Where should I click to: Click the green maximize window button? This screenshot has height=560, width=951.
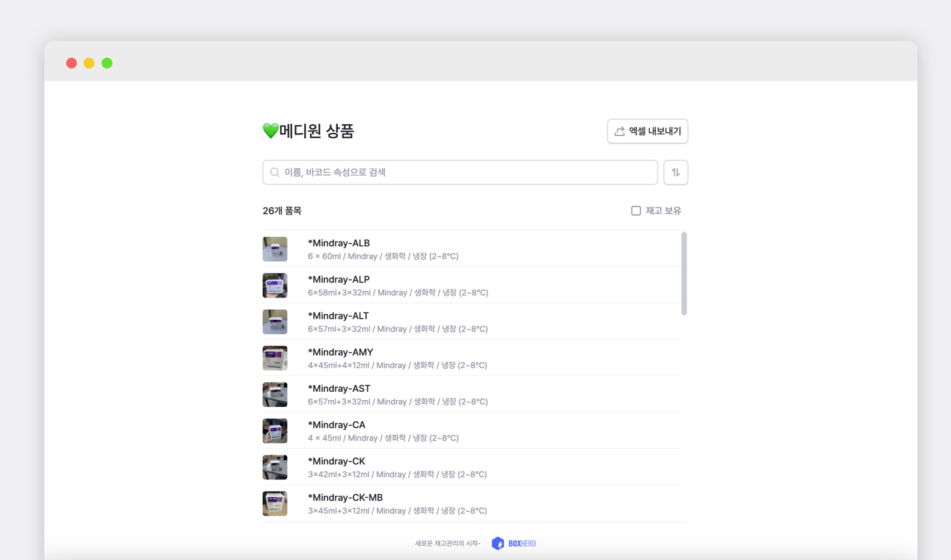click(x=107, y=63)
